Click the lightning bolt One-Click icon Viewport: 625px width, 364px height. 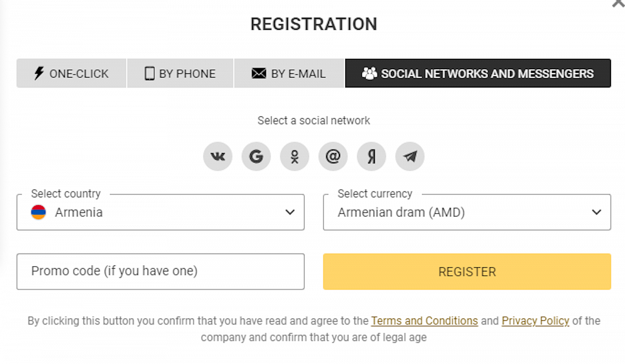pyautogui.click(x=39, y=73)
